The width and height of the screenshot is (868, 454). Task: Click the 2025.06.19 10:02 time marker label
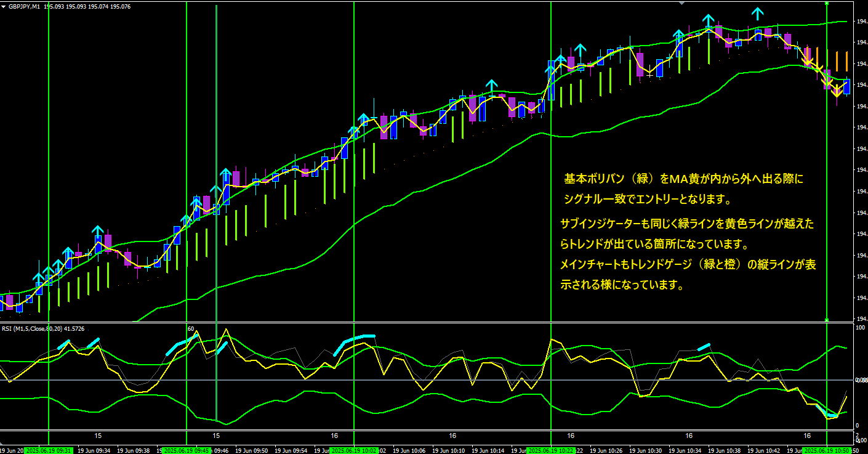(354, 450)
